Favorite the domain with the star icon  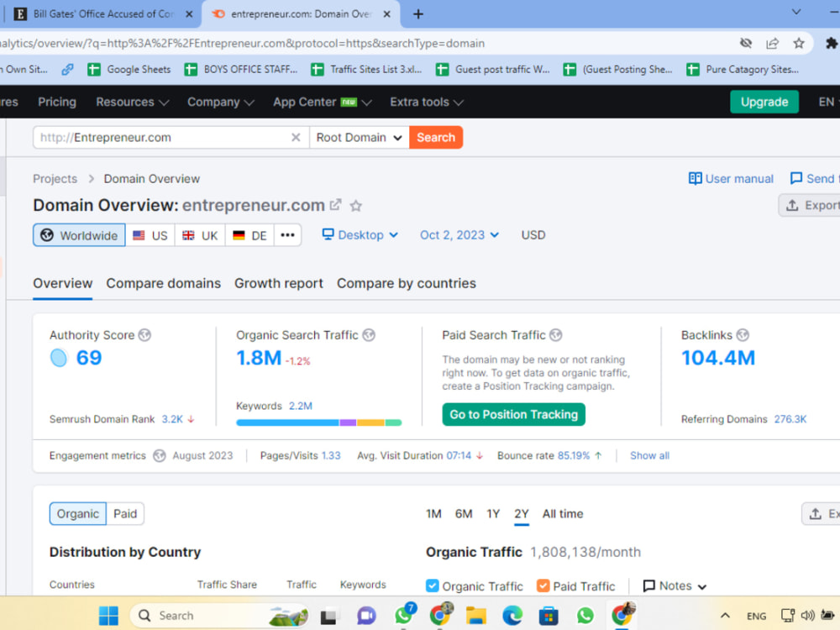(355, 206)
